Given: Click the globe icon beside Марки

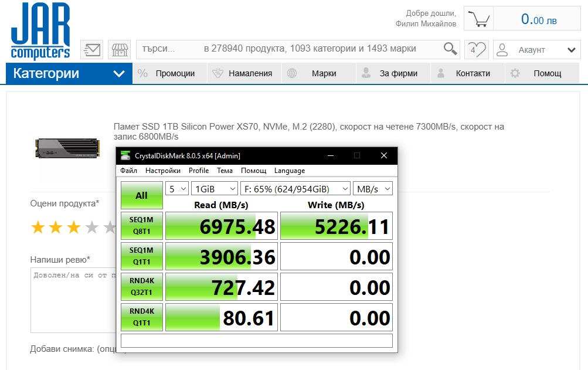Looking at the screenshot, I should coord(292,73).
